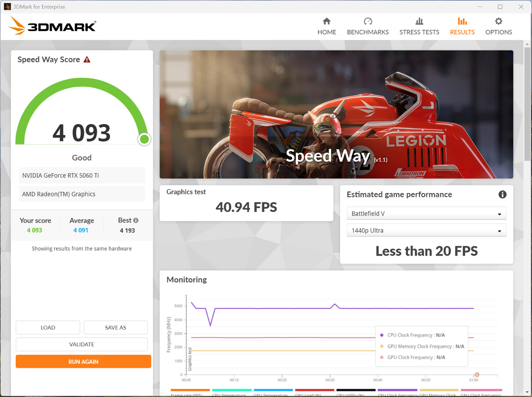Image resolution: width=532 pixels, height=397 pixels.
Task: Show info for Estimated game performance
Action: (x=502, y=194)
